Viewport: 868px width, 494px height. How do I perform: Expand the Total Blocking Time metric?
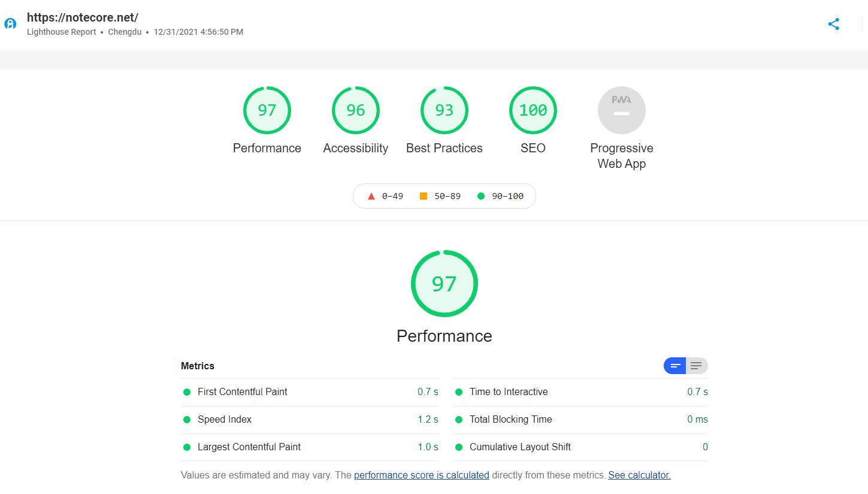[510, 420]
